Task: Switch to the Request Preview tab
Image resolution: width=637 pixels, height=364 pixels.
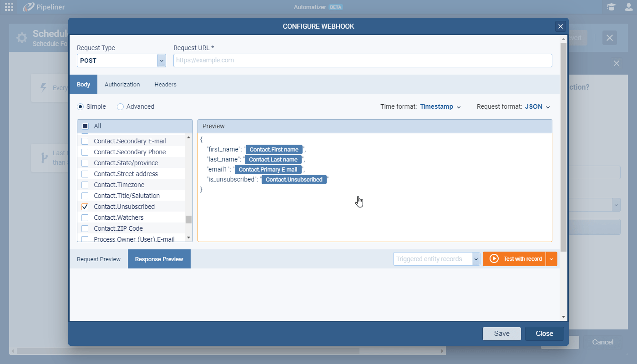Action: click(99, 259)
